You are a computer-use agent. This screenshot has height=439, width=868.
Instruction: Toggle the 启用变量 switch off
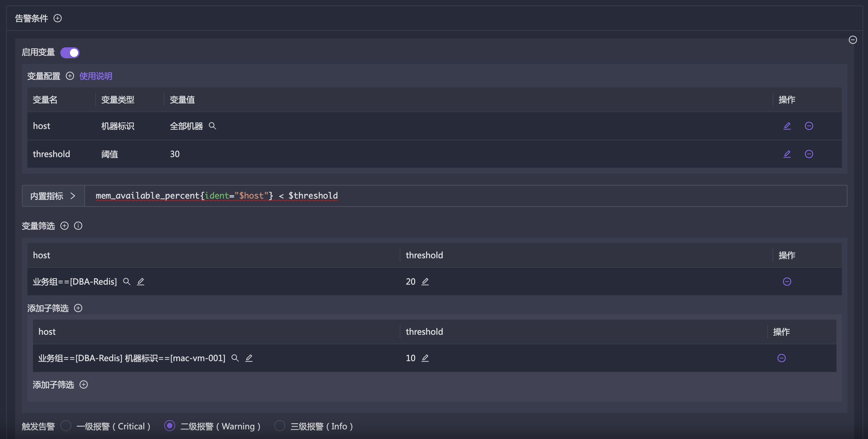(70, 52)
